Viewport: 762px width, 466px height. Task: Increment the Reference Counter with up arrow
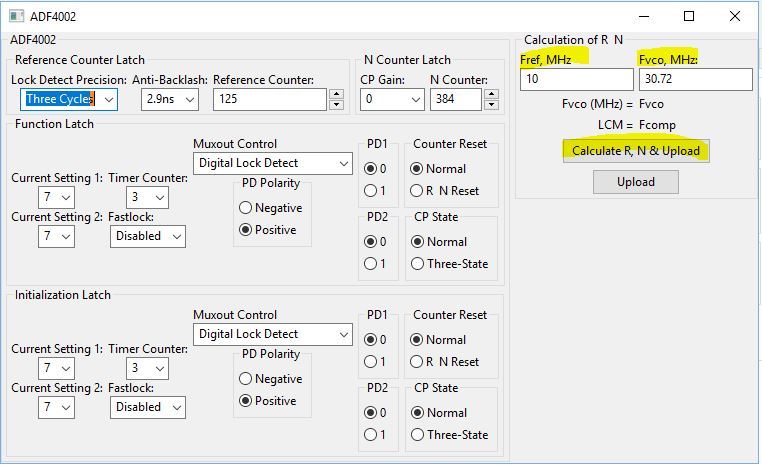point(336,94)
